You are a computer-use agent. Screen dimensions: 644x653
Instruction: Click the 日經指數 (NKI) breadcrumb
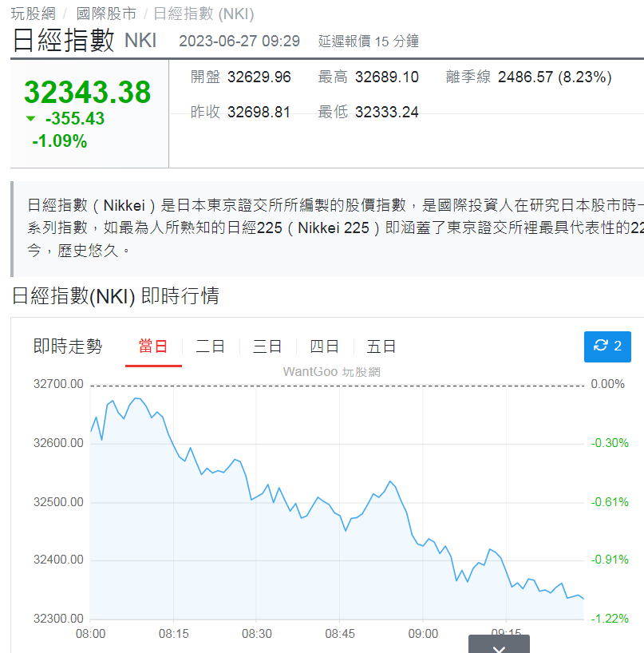203,14
